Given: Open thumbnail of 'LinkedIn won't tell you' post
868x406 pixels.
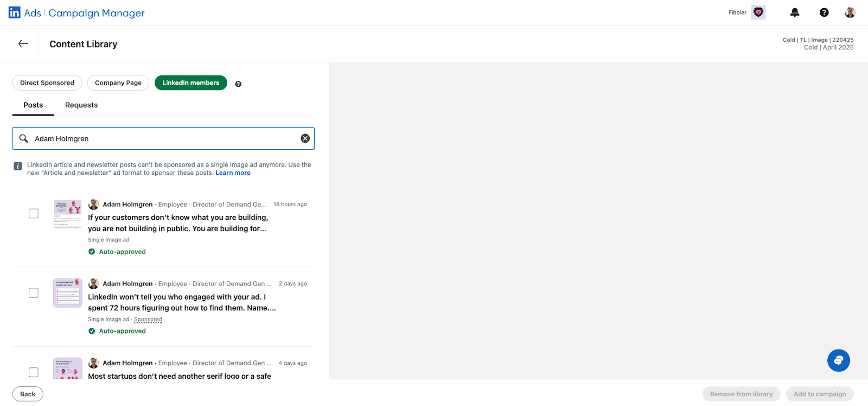Looking at the screenshot, I should pos(68,293).
